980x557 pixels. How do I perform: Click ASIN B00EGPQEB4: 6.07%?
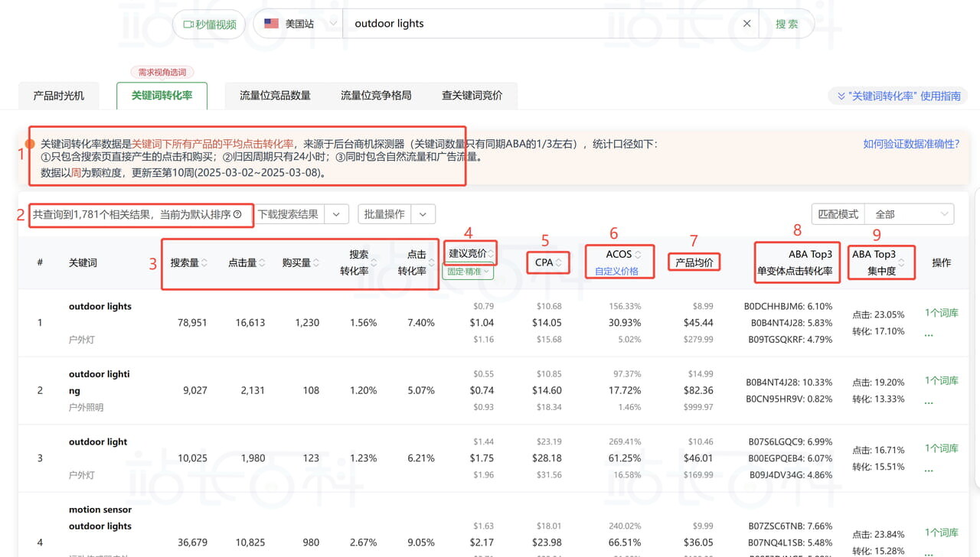790,458
